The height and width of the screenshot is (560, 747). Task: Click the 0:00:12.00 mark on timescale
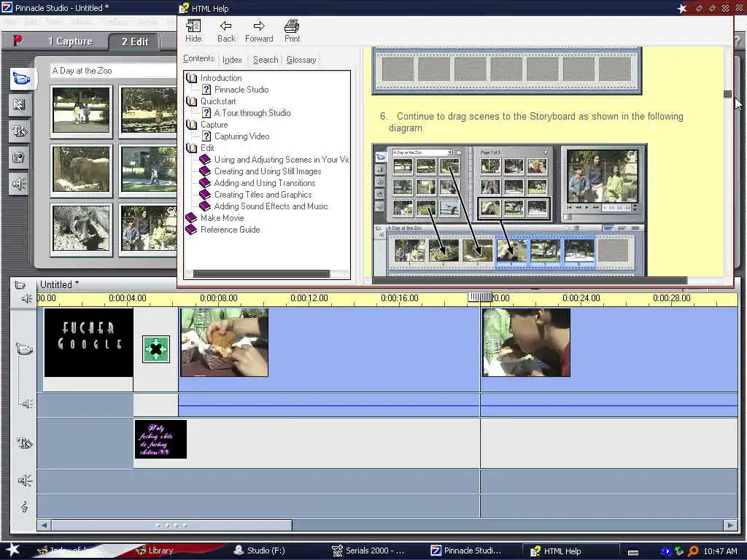click(309, 298)
